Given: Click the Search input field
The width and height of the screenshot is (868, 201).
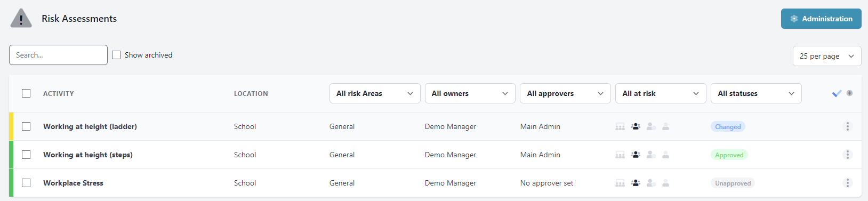Looking at the screenshot, I should click(x=58, y=55).
